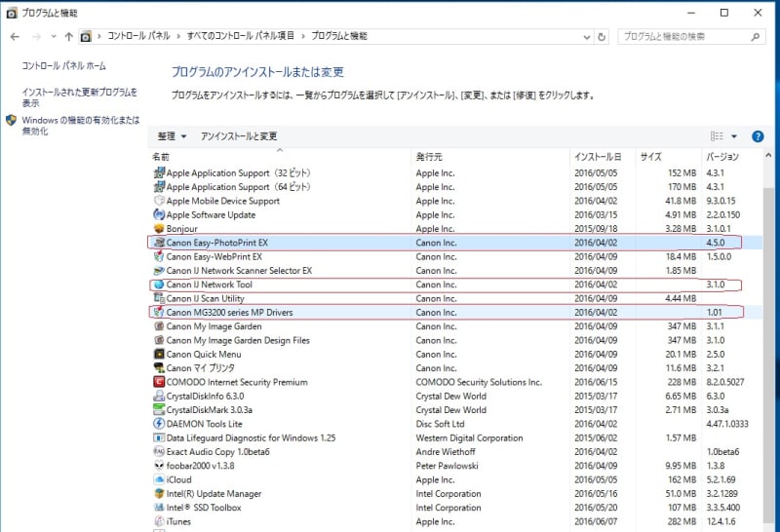
Task: Expand the address bar history dropdown
Action: pyautogui.click(x=587, y=37)
